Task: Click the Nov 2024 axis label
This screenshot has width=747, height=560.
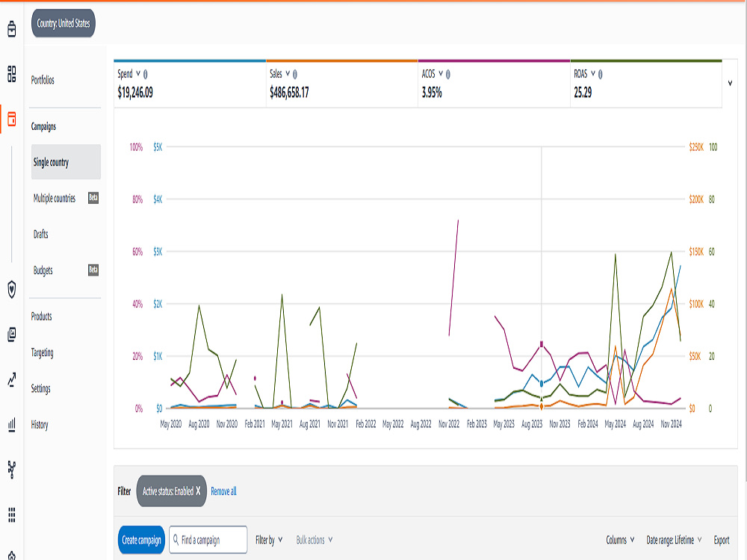Action: pos(672,424)
